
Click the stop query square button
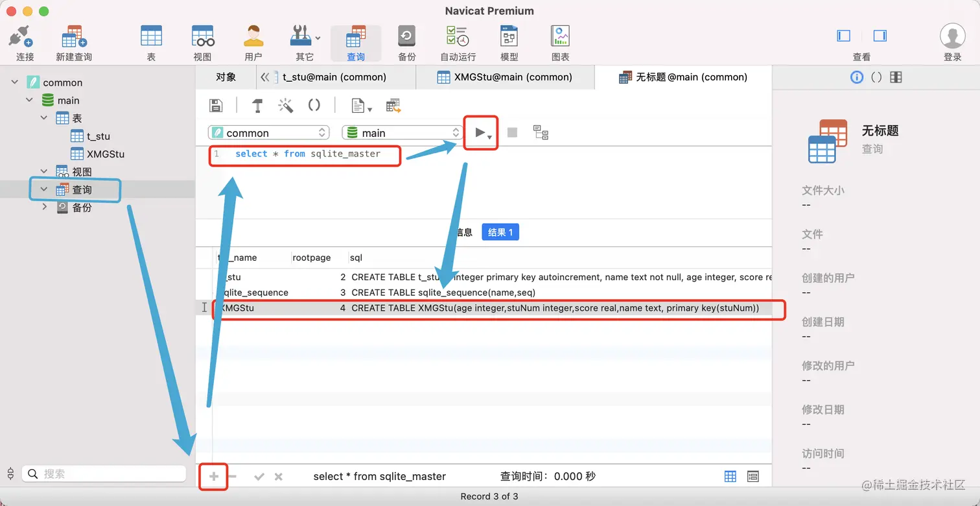[x=512, y=133]
